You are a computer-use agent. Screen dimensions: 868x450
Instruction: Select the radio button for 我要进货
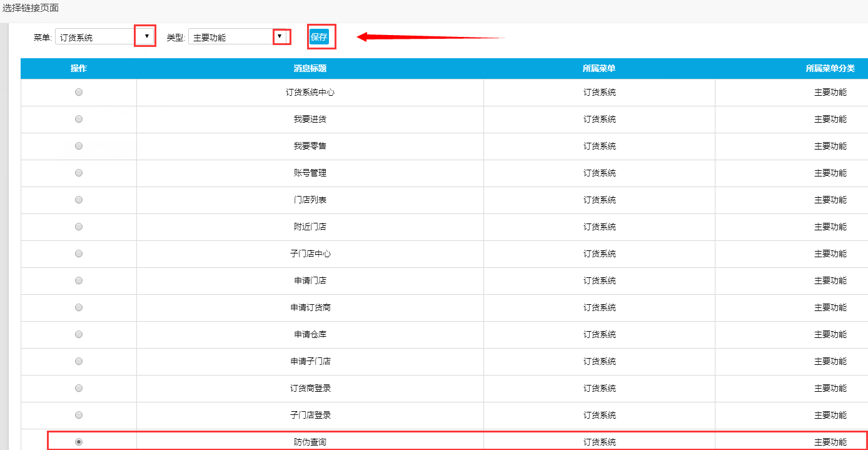[79, 119]
